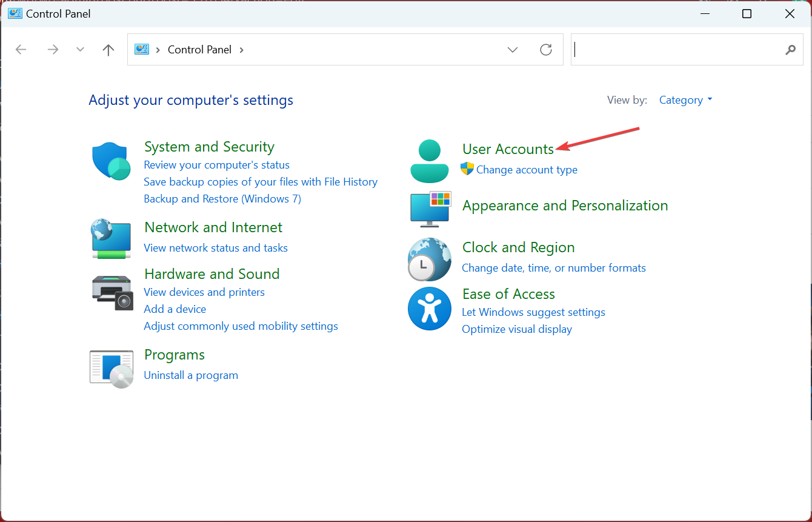Click the Control Panel breadcrumb item

199,50
